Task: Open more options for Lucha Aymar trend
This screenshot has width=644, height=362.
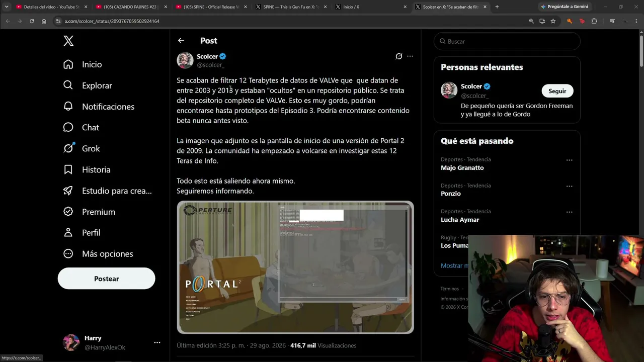Action: [569, 212]
